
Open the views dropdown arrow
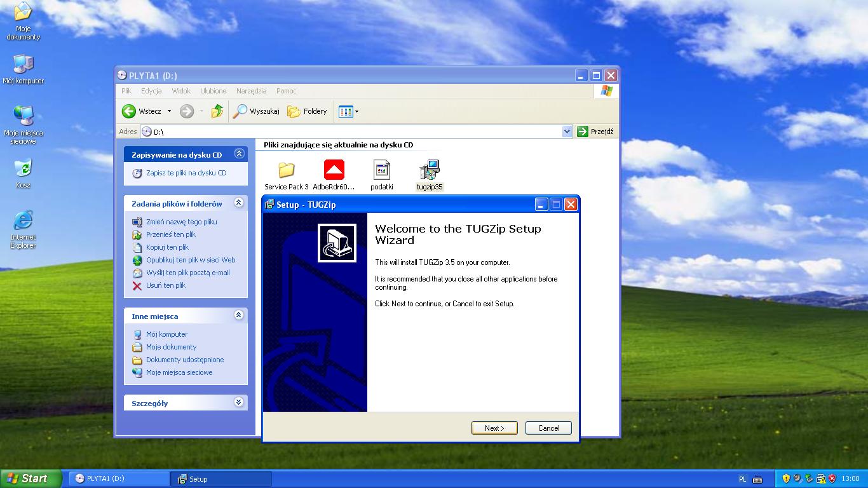[356, 111]
